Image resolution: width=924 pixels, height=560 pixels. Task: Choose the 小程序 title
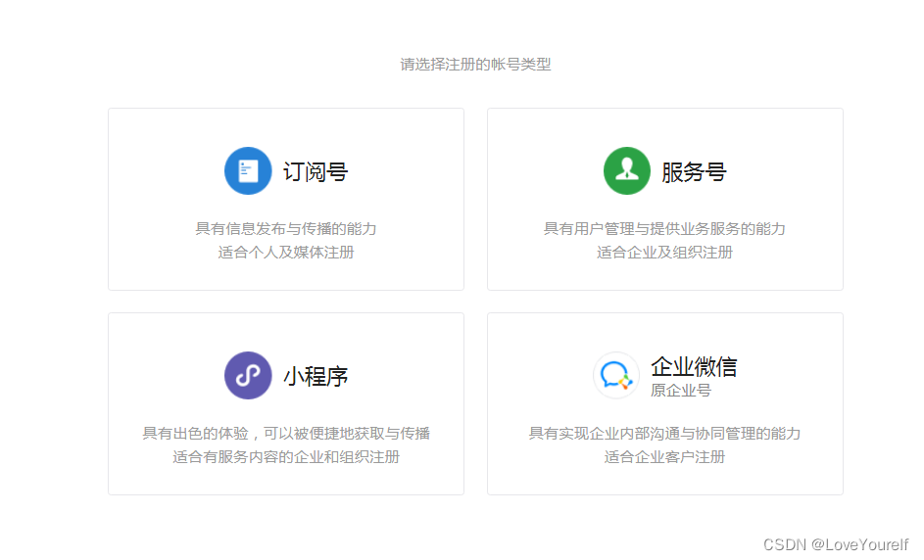point(316,376)
